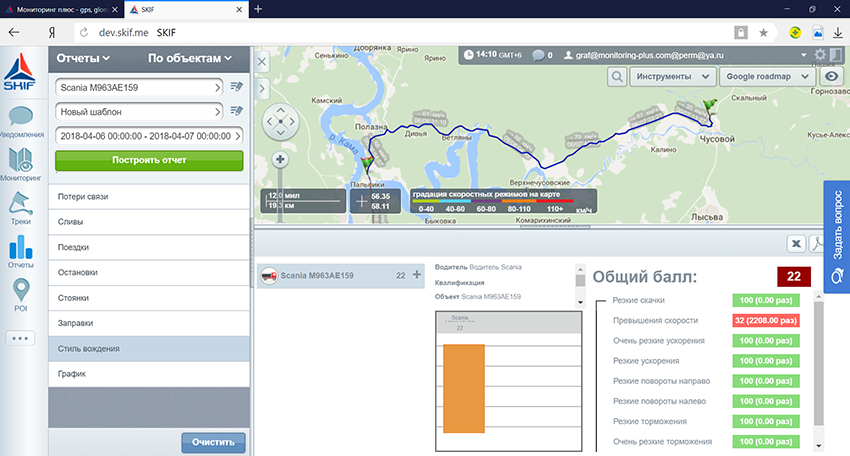Open the Notifications sidebar section

coord(21,122)
